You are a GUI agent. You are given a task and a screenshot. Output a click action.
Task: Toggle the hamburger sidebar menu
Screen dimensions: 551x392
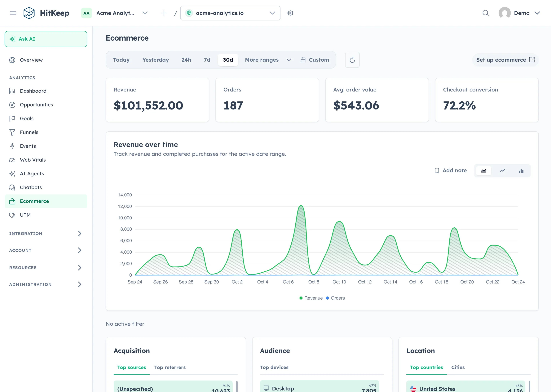coord(13,13)
